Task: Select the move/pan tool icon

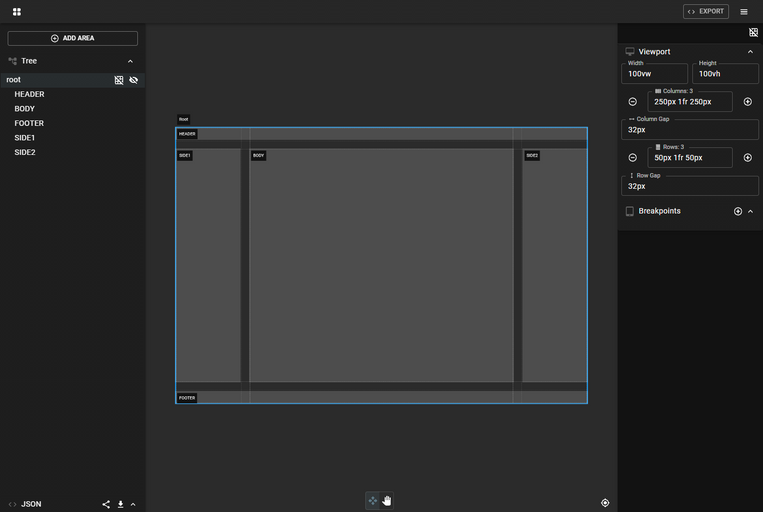Action: coord(372,500)
